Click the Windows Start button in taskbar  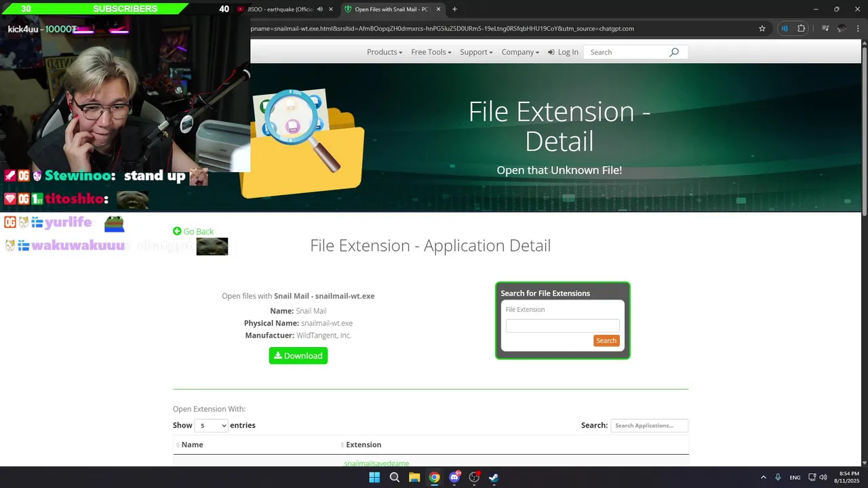[x=374, y=478]
